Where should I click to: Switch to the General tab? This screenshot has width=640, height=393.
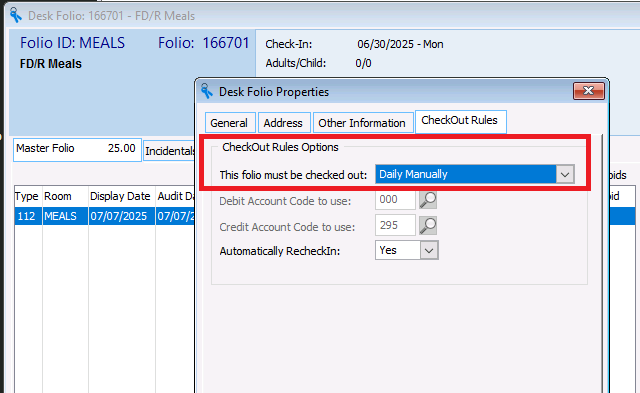click(230, 123)
